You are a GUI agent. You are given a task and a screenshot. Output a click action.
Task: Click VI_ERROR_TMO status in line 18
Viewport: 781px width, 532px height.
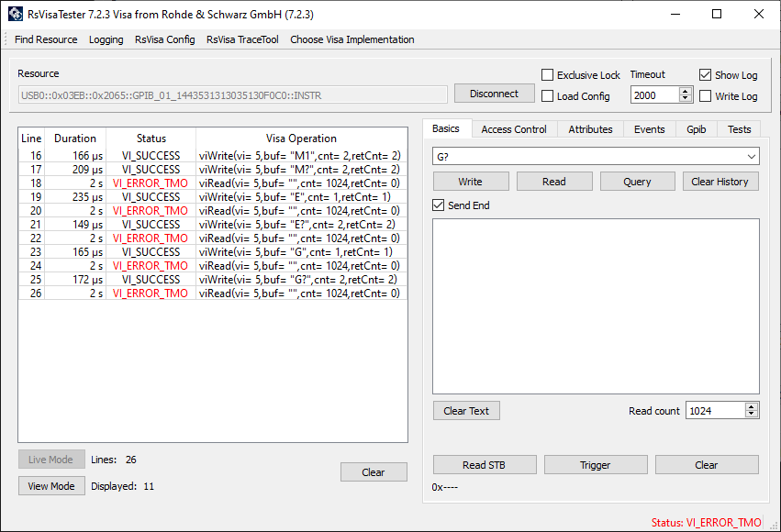[150, 183]
